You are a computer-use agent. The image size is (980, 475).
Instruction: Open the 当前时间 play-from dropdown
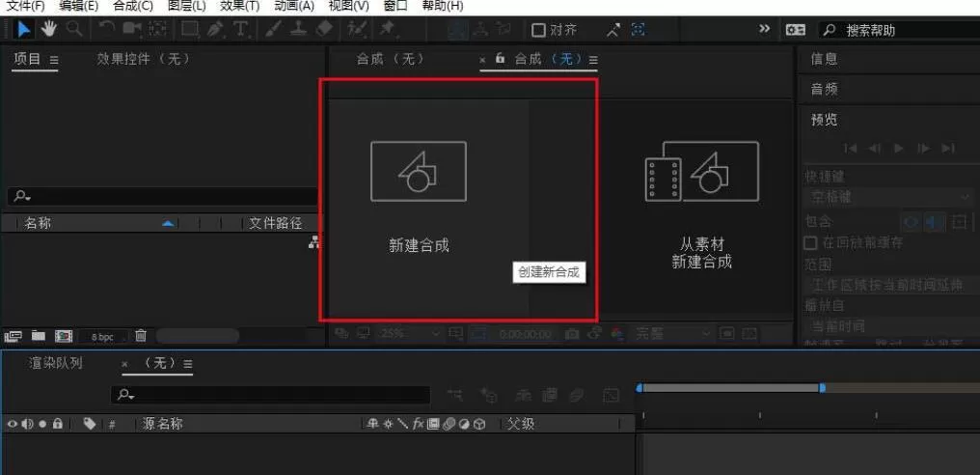click(x=890, y=326)
